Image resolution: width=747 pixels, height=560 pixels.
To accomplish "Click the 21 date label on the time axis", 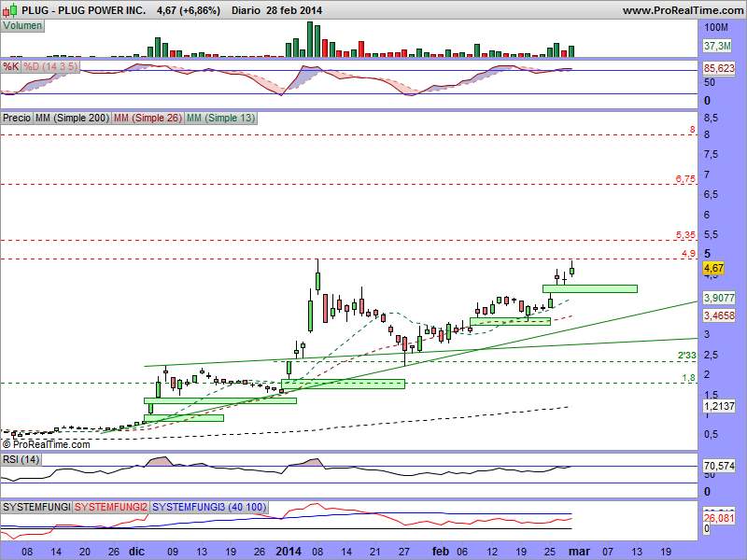I will tap(374, 552).
